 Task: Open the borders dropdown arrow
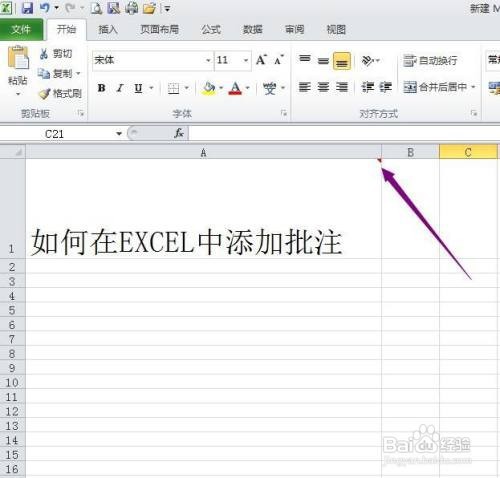click(187, 88)
